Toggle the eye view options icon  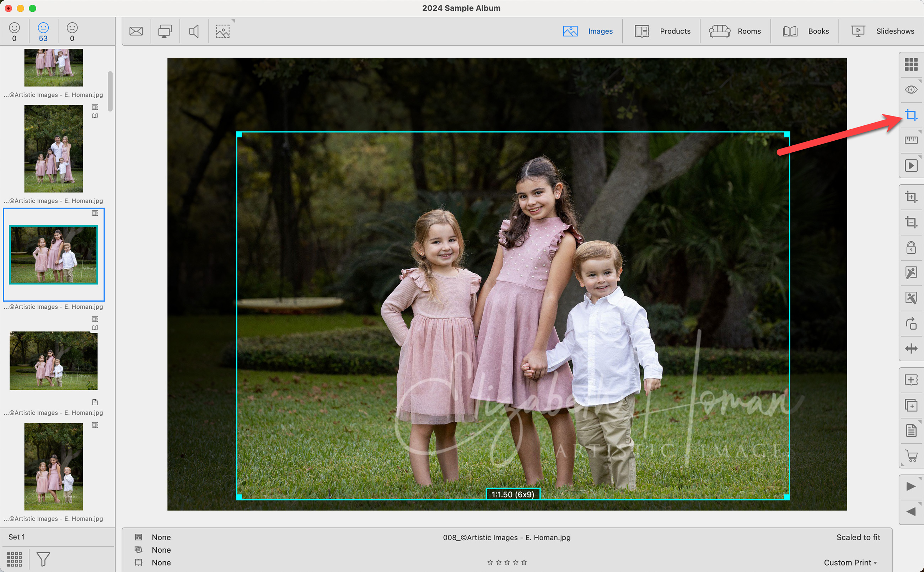point(911,90)
